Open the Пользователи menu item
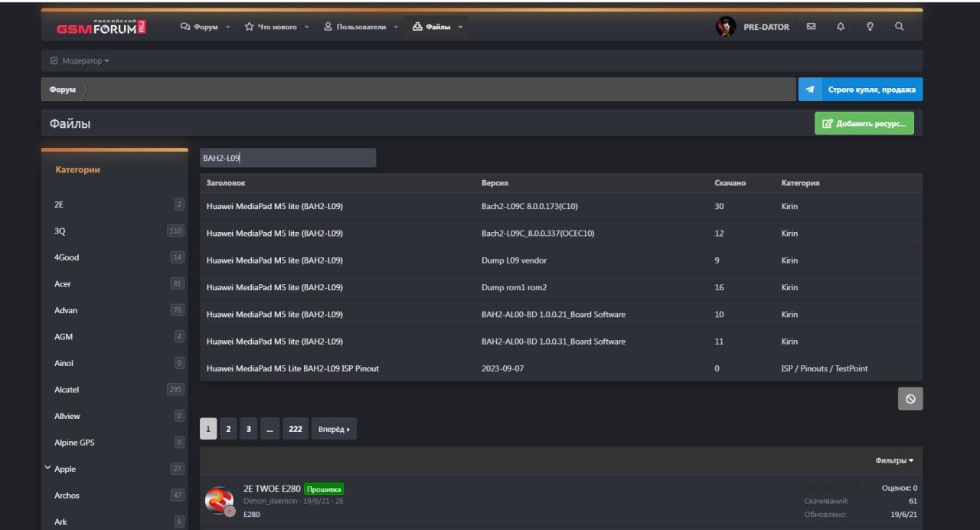The height and width of the screenshot is (530, 980). [x=354, y=27]
